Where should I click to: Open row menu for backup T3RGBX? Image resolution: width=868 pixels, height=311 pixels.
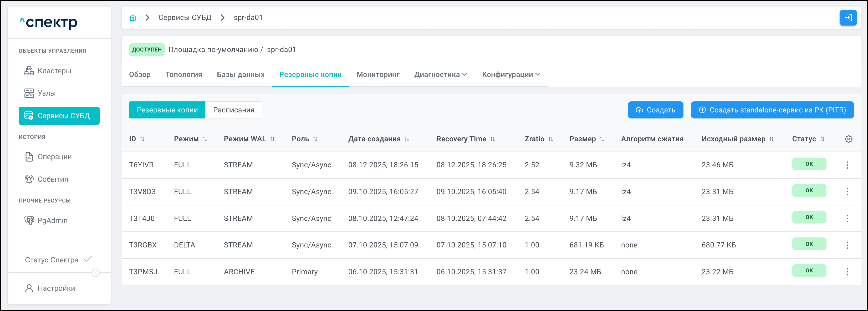[847, 245]
